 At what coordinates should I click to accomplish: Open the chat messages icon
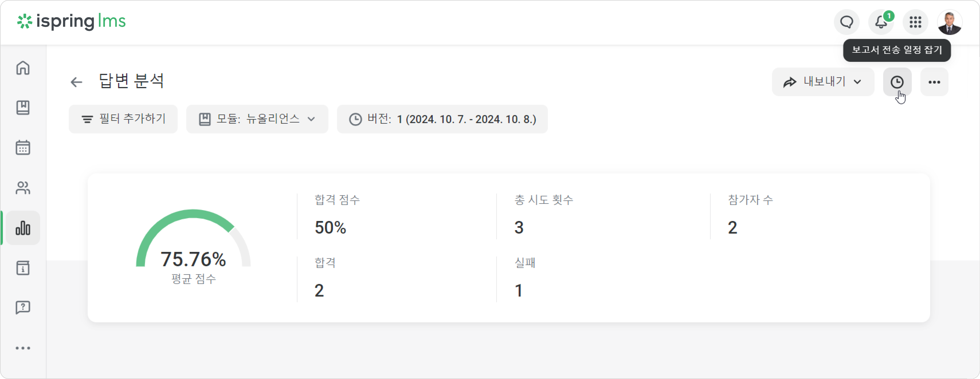(x=846, y=22)
